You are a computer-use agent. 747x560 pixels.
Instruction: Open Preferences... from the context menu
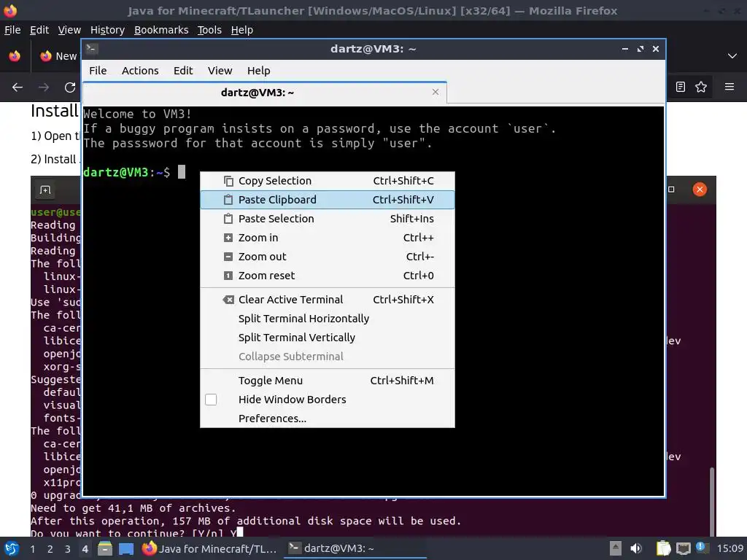pos(328,419)
